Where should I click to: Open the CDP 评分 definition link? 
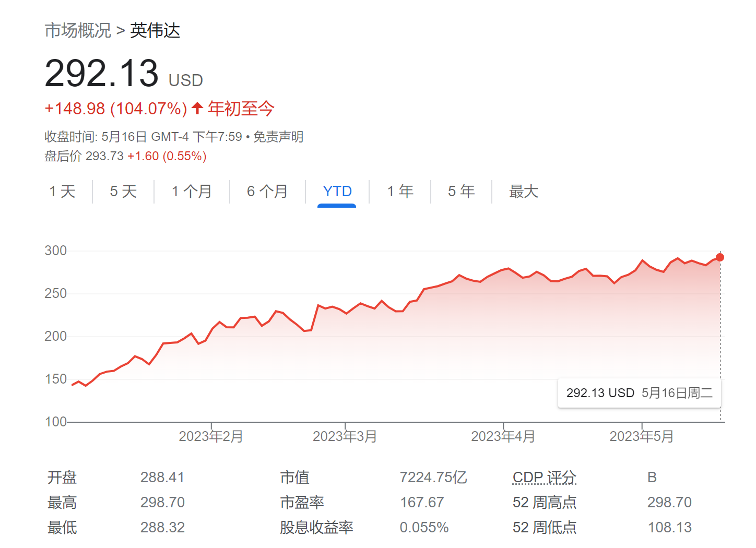[545, 478]
